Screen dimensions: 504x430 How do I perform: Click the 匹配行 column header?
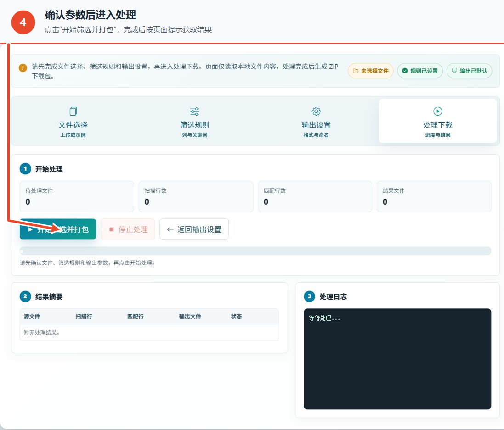tap(136, 316)
